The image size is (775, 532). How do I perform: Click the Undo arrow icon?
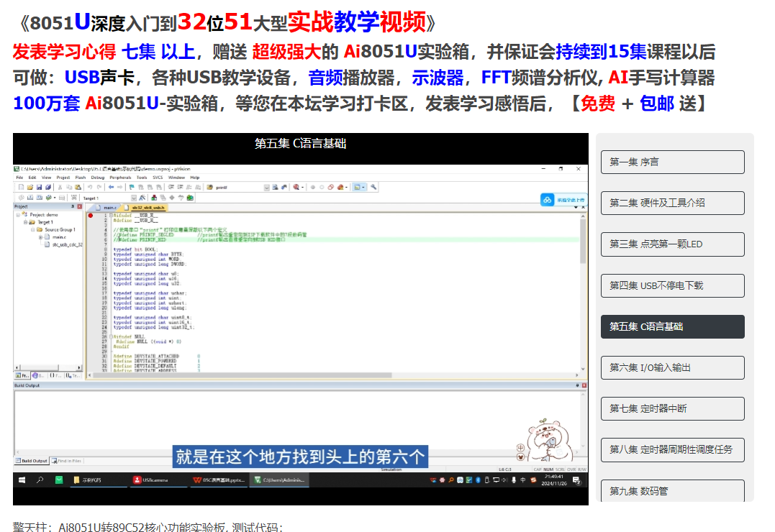click(90, 187)
